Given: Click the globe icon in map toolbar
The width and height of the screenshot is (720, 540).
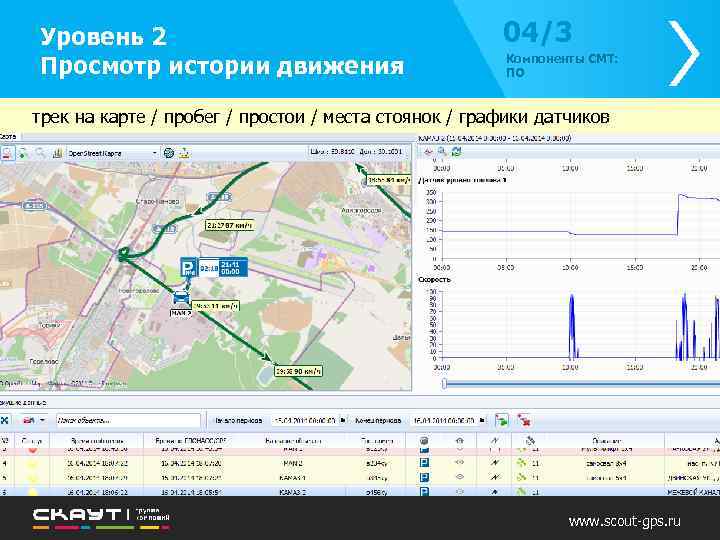Looking at the screenshot, I should coord(169,153).
